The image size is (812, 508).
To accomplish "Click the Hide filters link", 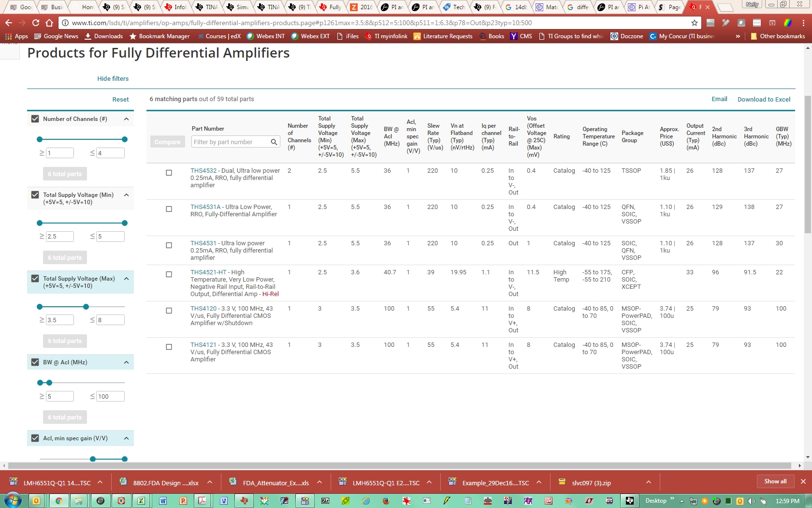I will coord(113,79).
